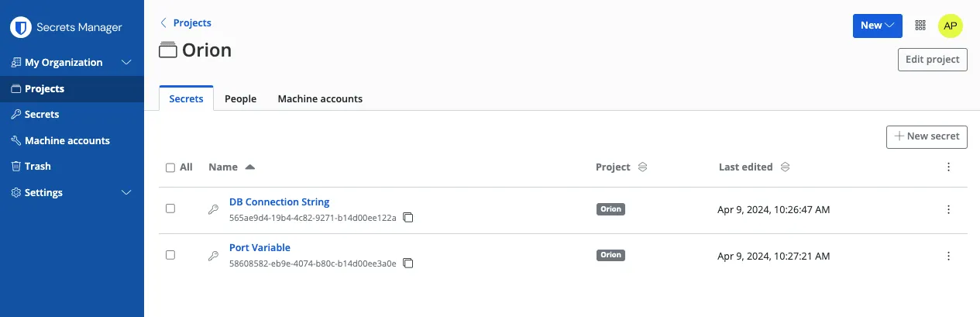Copy the DB Connection String secret ID
980x317 pixels.
click(408, 218)
